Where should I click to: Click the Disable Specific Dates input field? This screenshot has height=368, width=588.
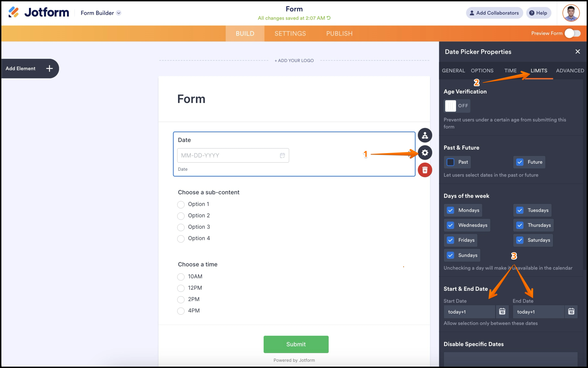(x=511, y=359)
